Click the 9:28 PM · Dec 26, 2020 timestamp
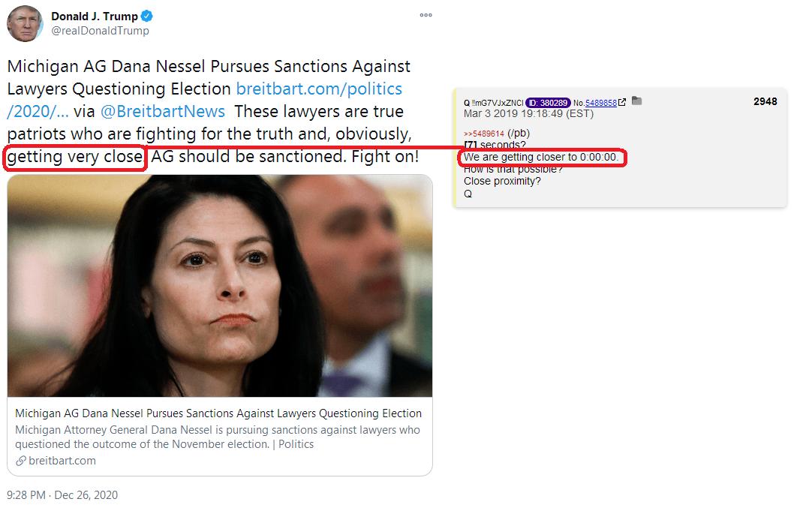Viewport: 812px width, 514px height. [62, 494]
